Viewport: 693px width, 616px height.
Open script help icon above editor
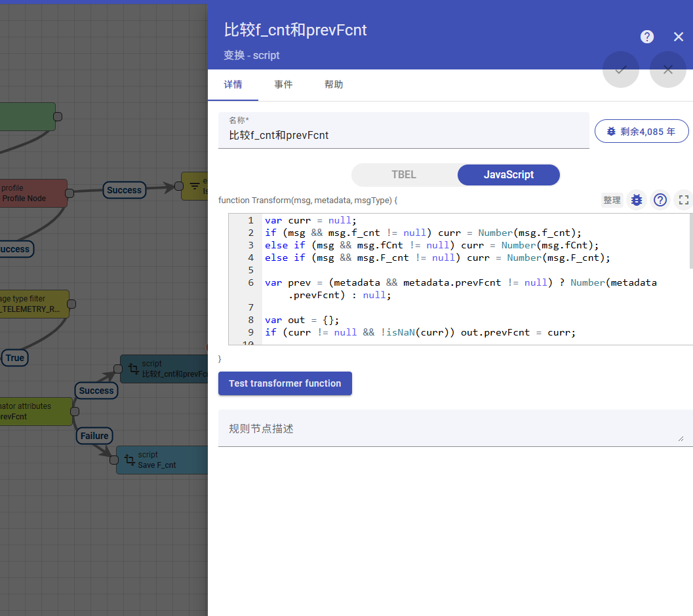tap(660, 200)
